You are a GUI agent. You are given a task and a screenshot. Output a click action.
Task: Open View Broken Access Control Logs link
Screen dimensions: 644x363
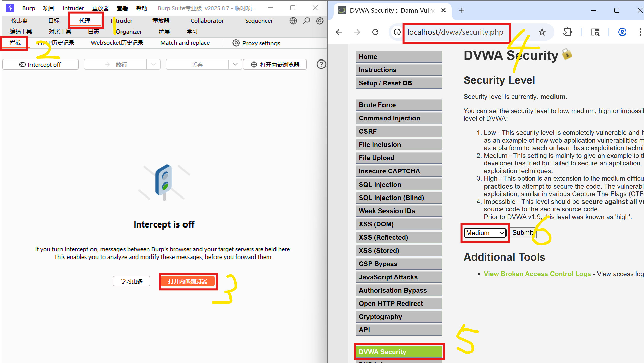(537, 274)
